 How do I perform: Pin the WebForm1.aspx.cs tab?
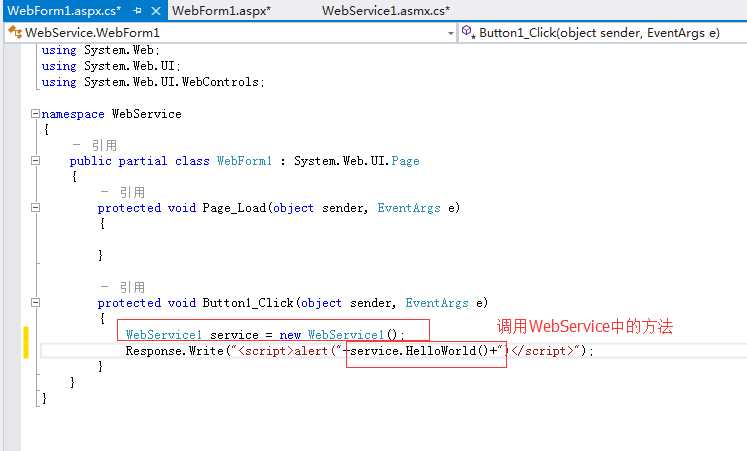(x=138, y=10)
